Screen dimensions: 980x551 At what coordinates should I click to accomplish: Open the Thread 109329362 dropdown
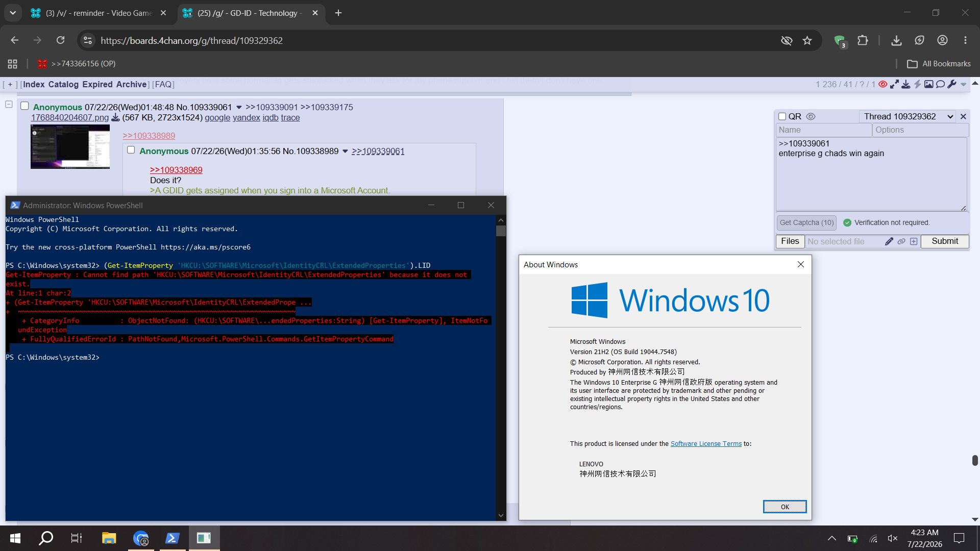tap(908, 116)
